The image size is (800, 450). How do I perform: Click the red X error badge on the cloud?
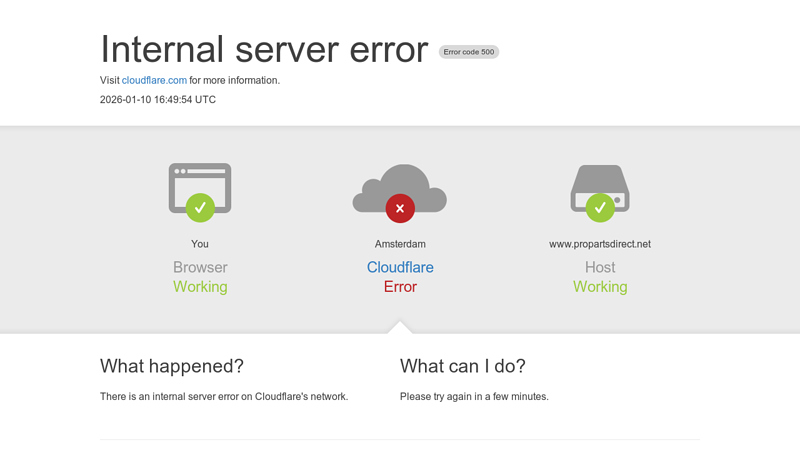(x=400, y=208)
